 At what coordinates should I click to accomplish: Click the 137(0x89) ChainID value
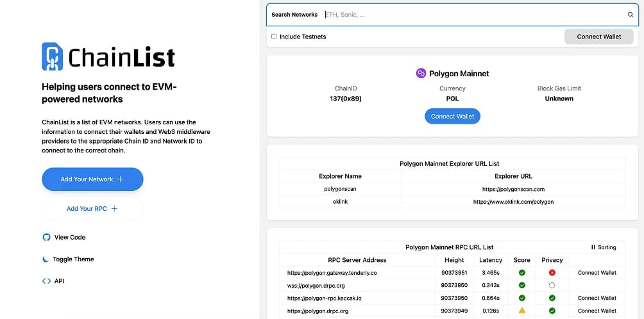coord(345,99)
